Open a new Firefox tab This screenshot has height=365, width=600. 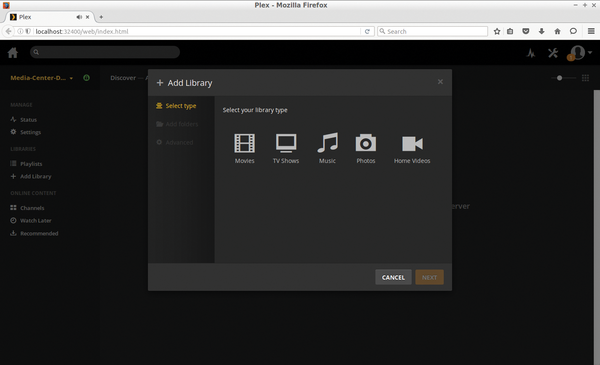point(101,17)
